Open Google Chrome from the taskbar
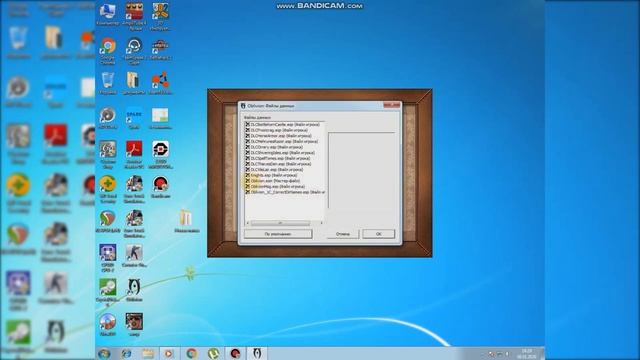Screen dimensions: 640x360 pos(191,353)
